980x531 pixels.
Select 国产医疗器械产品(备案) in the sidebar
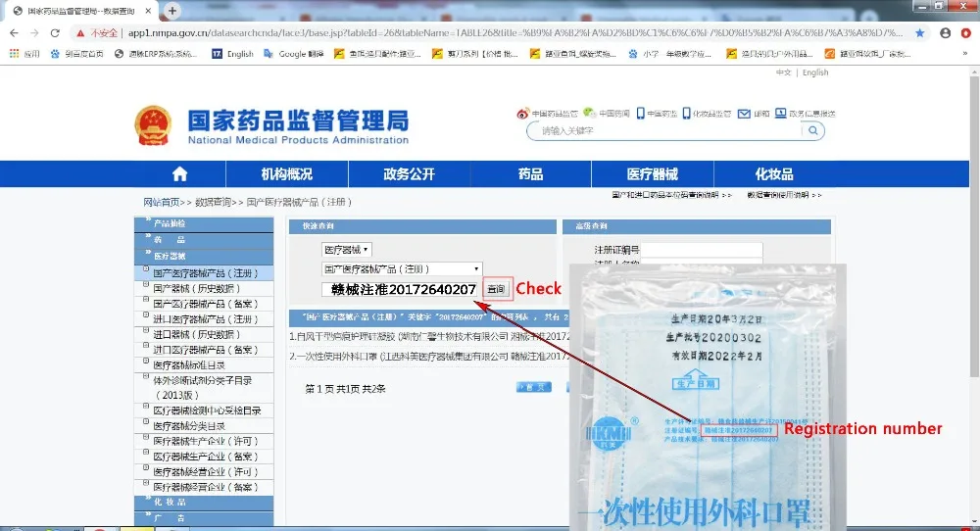click(205, 305)
